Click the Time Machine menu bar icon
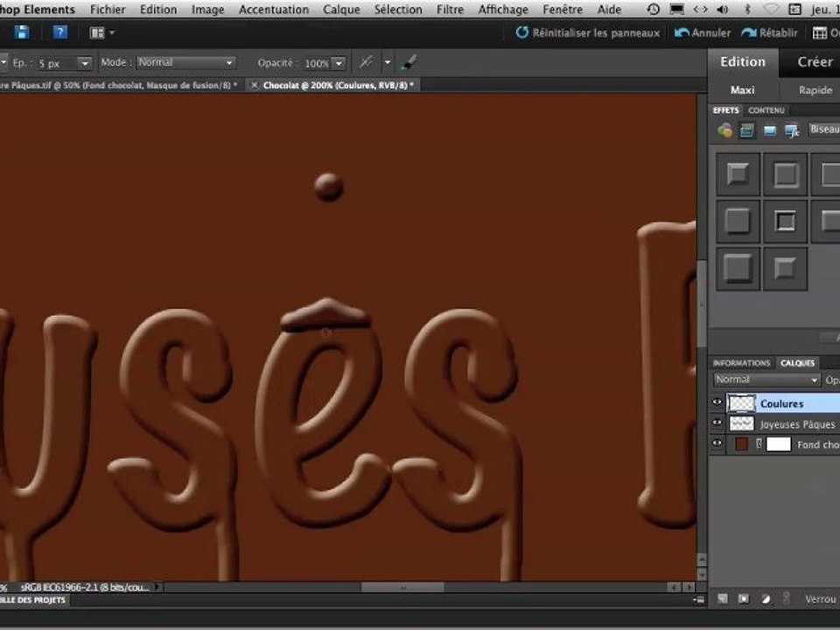This screenshot has height=630, width=840. (653, 10)
